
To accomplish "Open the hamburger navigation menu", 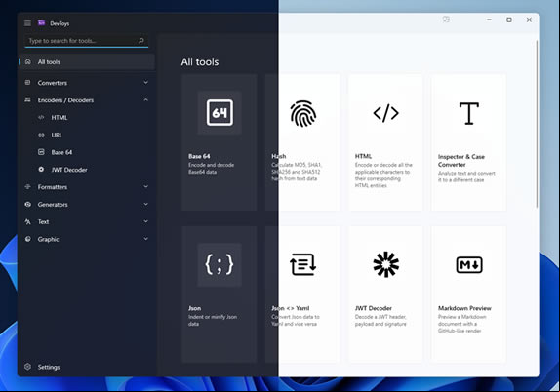I will 27,23.
